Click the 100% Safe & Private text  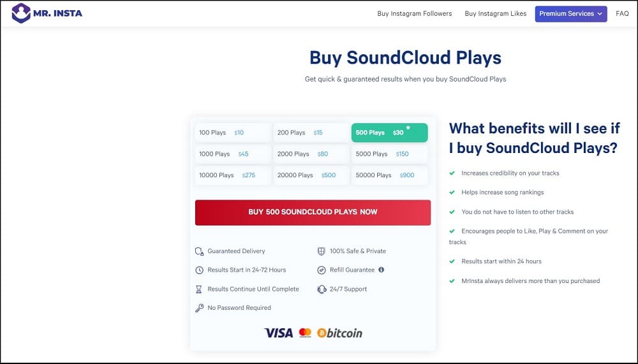[x=358, y=251]
